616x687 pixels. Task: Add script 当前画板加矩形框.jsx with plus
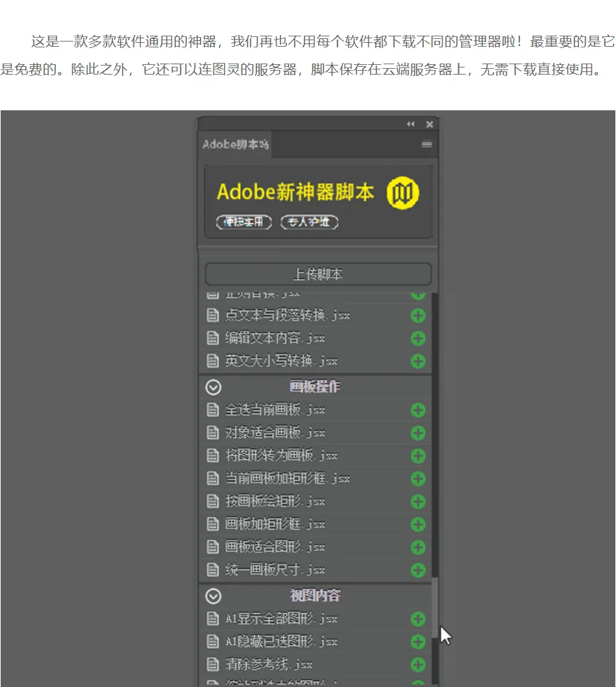(418, 479)
